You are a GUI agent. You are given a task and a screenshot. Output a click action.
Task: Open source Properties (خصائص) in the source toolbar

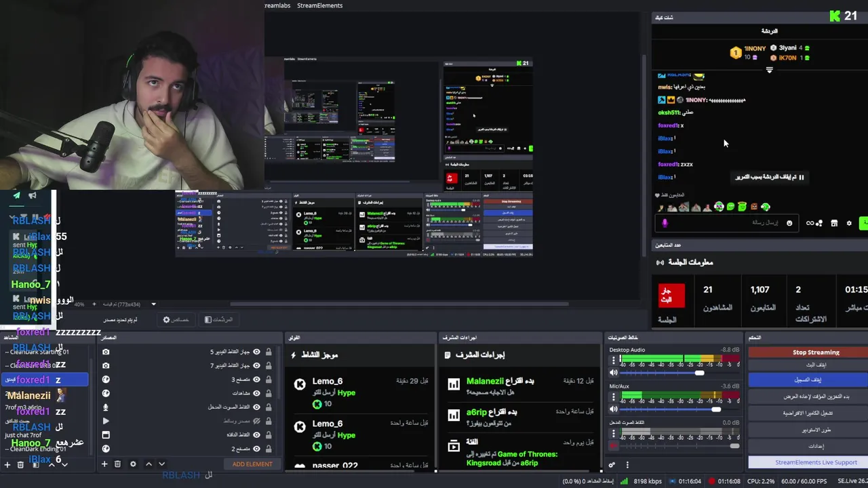click(176, 320)
